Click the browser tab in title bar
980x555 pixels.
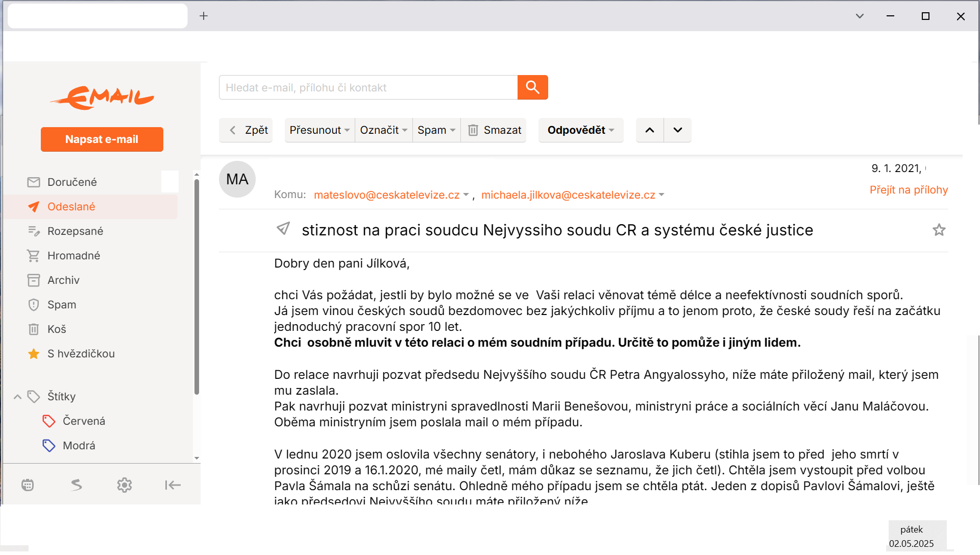click(97, 16)
